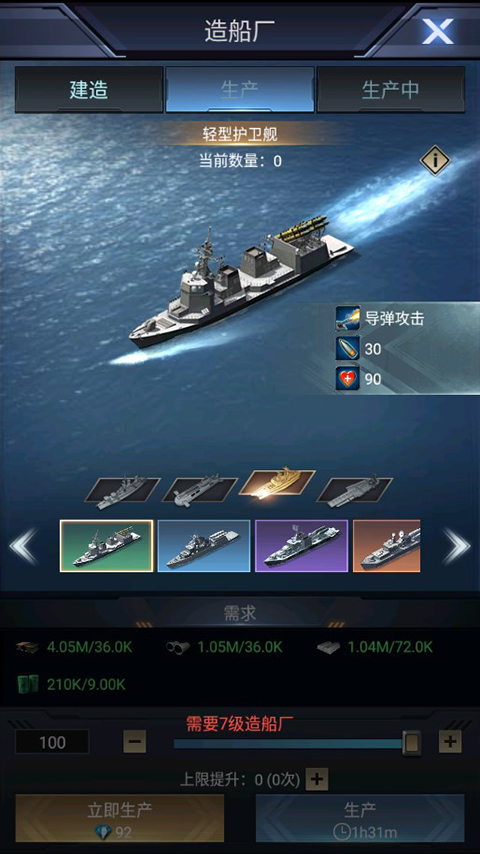This screenshot has width=480, height=854.
Task: Tap the missile attack skill icon
Action: [348, 319]
